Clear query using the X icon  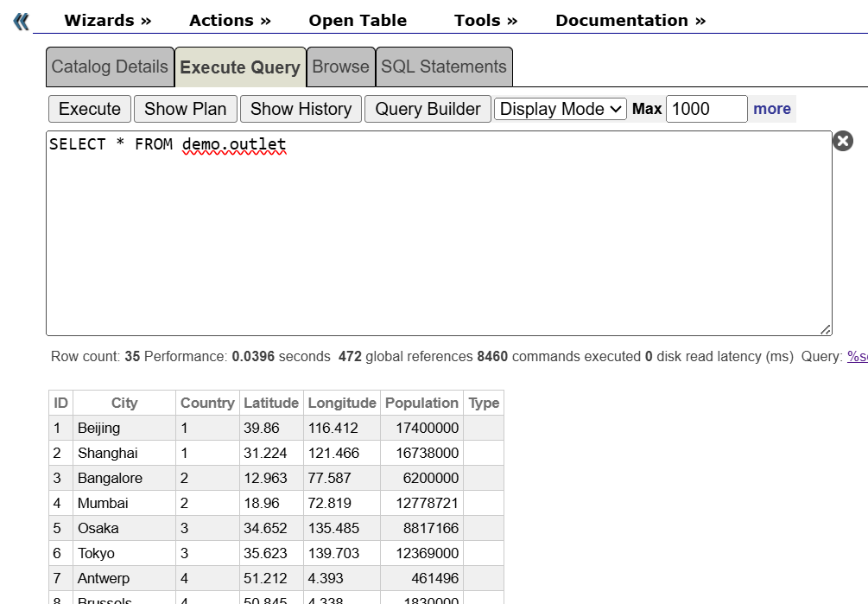click(x=842, y=141)
